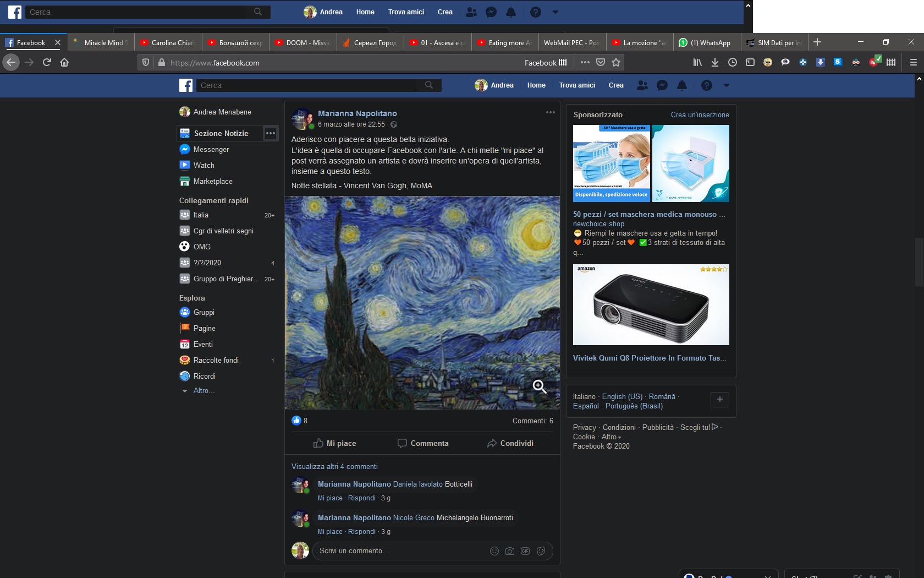Open the page actions menu in the address bar
The image size is (924, 578).
click(x=585, y=62)
